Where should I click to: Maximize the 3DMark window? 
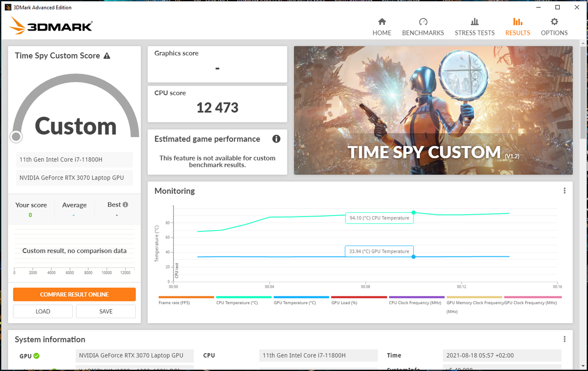click(x=558, y=7)
